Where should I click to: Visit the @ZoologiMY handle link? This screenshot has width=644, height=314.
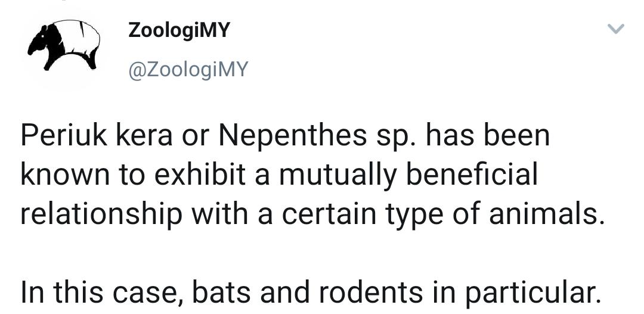[x=188, y=69]
